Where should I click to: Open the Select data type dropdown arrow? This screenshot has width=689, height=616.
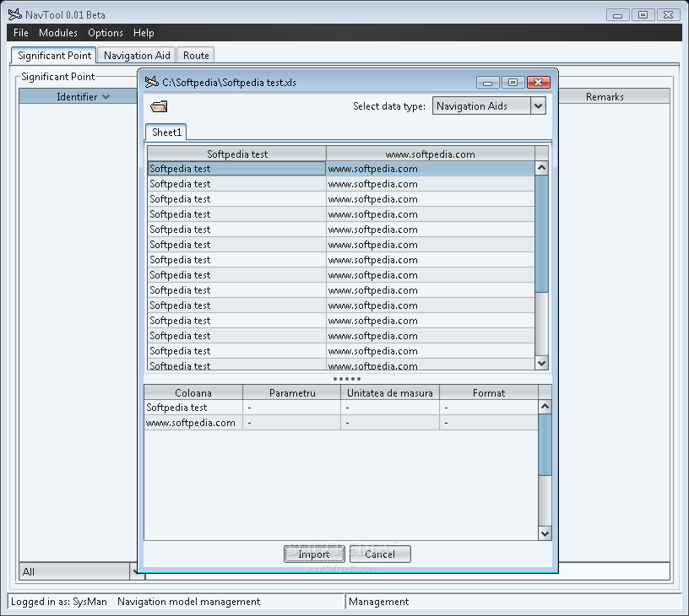pyautogui.click(x=539, y=105)
